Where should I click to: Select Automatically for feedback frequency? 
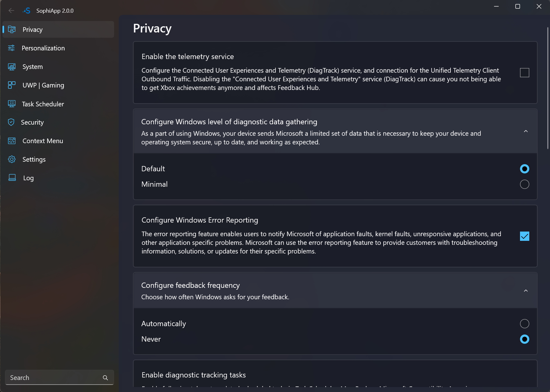pyautogui.click(x=524, y=324)
